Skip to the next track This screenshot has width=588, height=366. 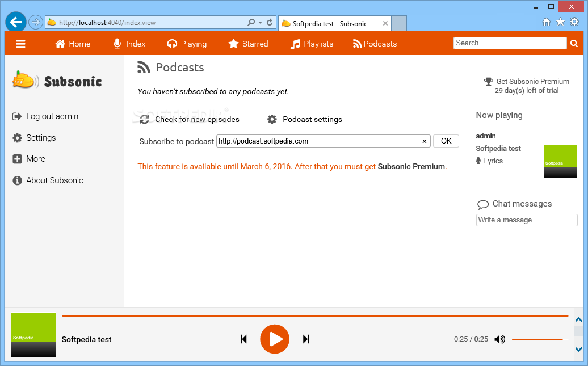point(306,339)
